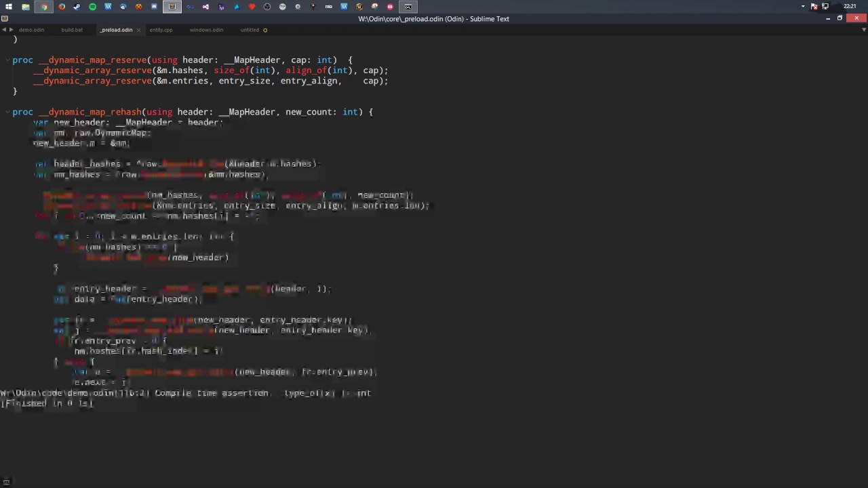Open the Windows Start menu
The width and height of the screenshot is (868, 488).
(8, 7)
